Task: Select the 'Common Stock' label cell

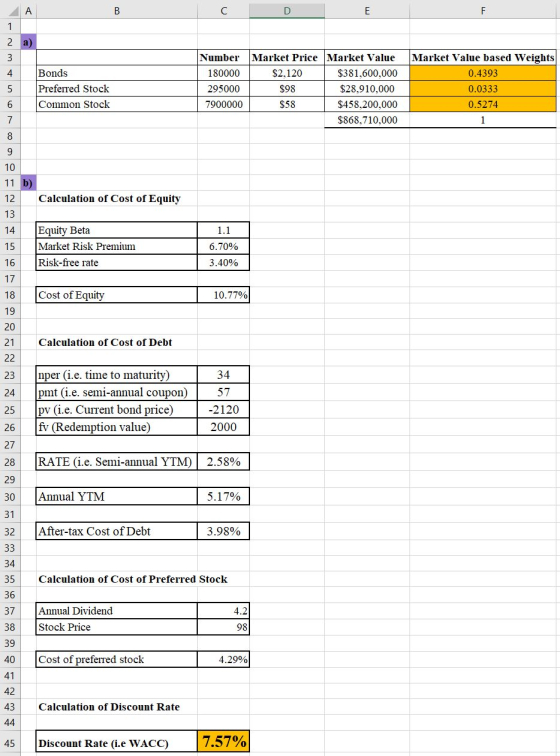Action: [117, 104]
